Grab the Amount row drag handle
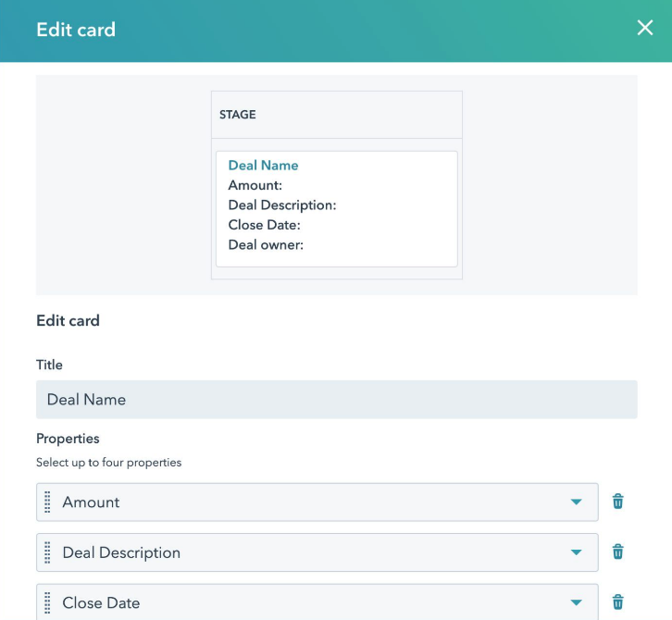The height and width of the screenshot is (620, 672). point(47,502)
